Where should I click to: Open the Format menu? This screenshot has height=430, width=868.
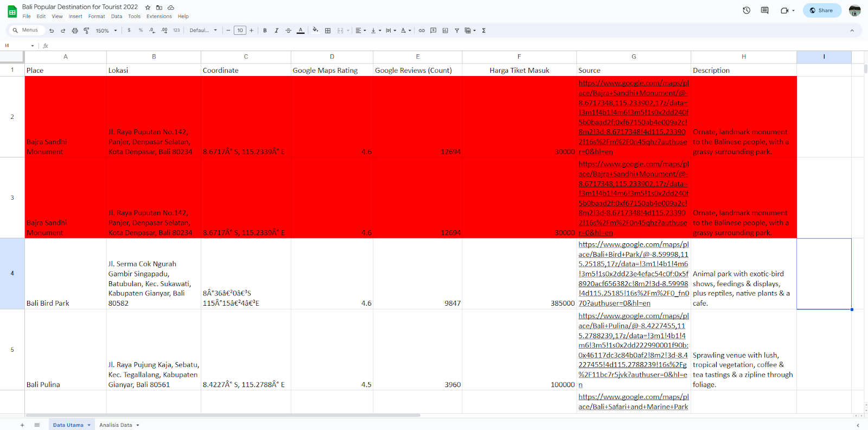pyautogui.click(x=97, y=16)
